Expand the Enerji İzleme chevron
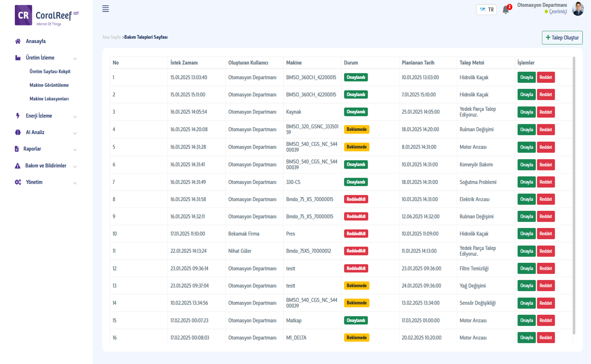Screen dimensions: 591x364 [75, 117]
